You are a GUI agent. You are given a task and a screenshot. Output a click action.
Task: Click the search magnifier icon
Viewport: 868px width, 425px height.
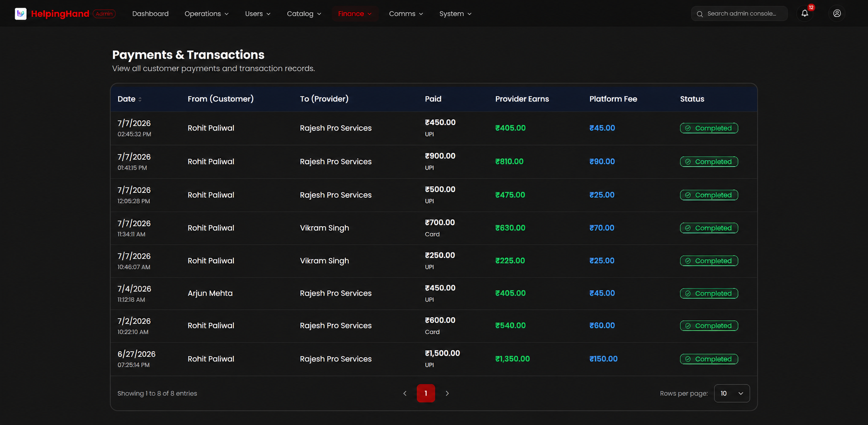pyautogui.click(x=699, y=14)
